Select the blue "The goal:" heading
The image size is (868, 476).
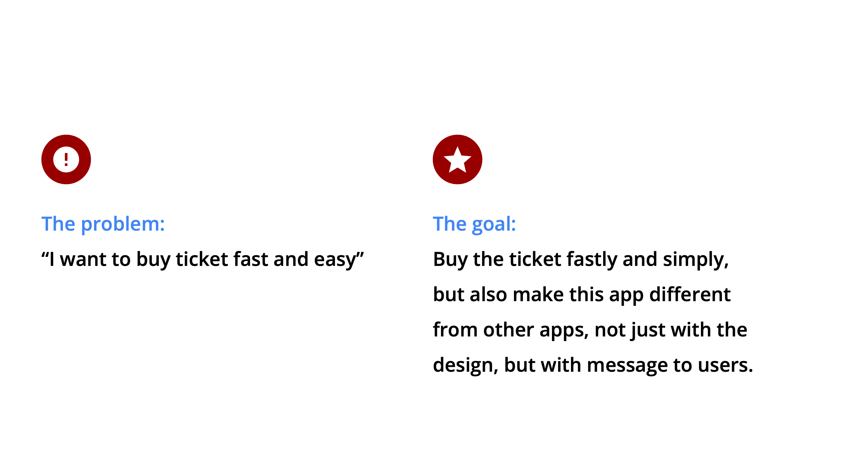pos(474,224)
